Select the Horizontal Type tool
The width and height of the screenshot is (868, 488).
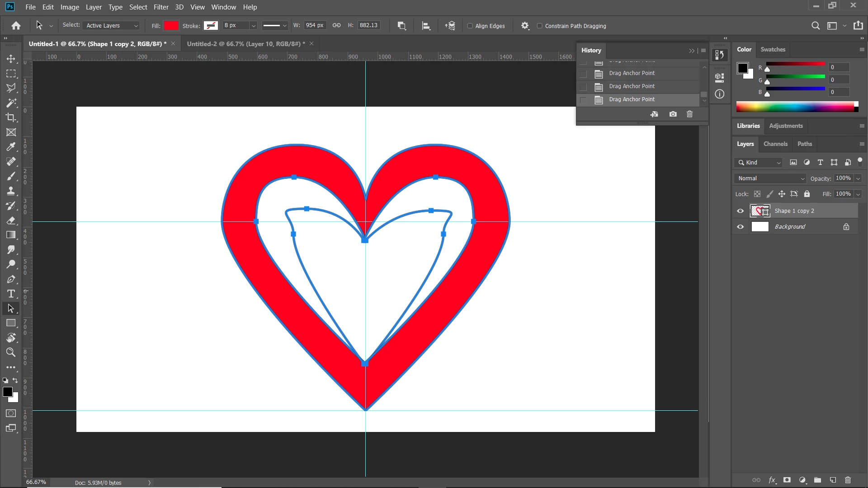pyautogui.click(x=11, y=294)
